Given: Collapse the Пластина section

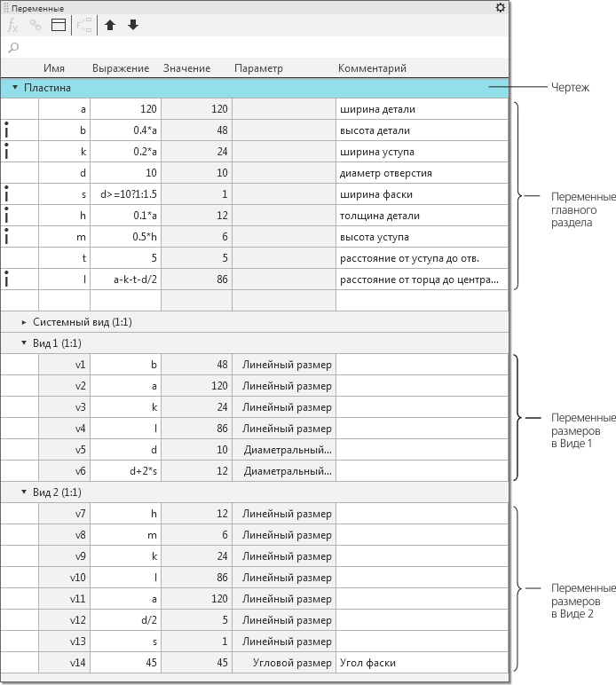Looking at the screenshot, I should click(15, 88).
